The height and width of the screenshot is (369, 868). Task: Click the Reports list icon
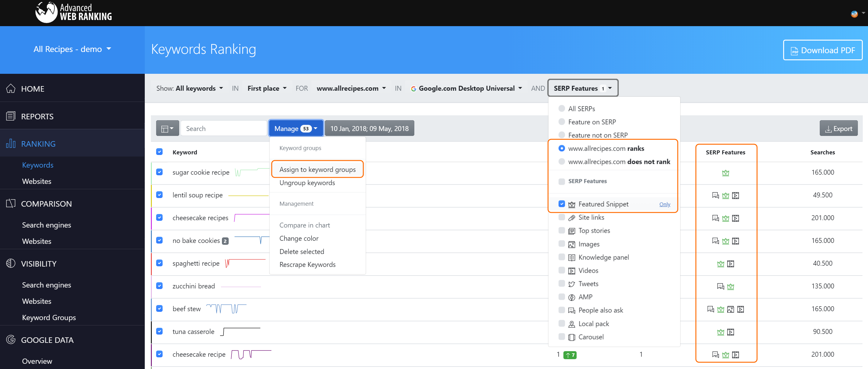(x=11, y=116)
